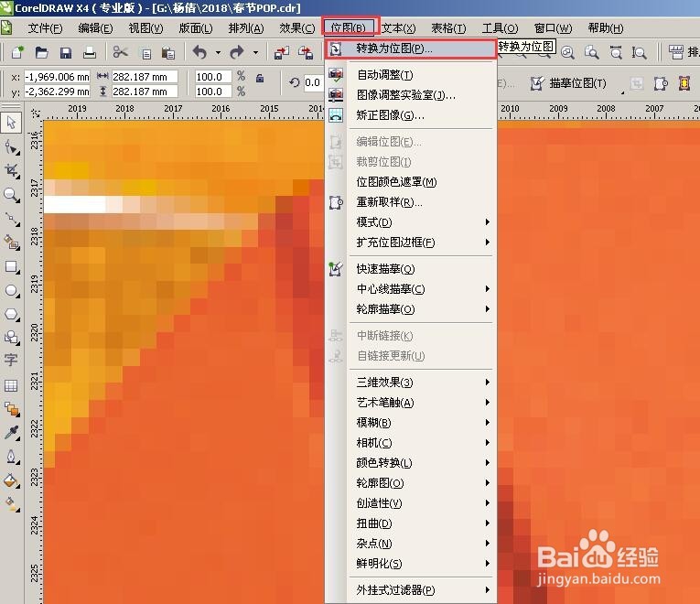Open the Redo history dropdown arrow
Screen dimensions: 700x604
(255, 53)
